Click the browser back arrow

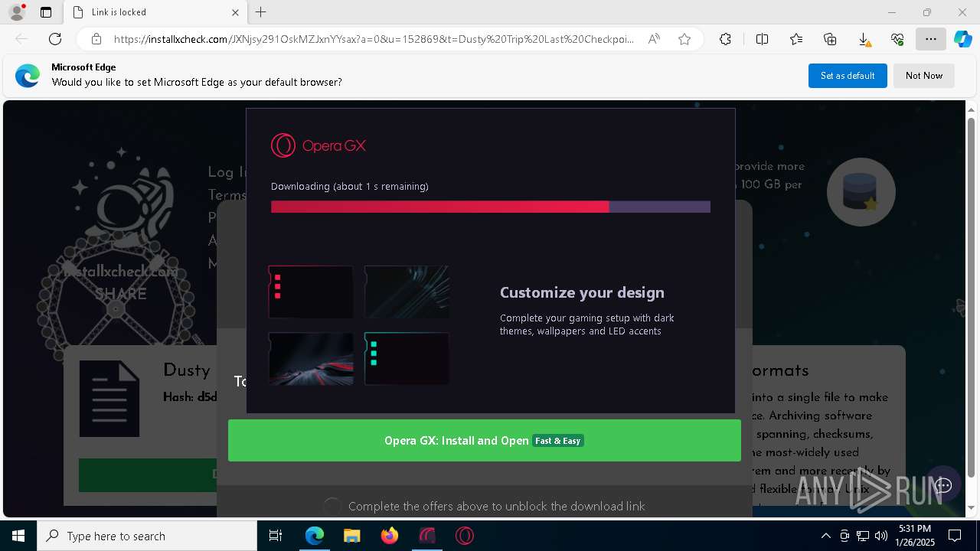coord(21,39)
